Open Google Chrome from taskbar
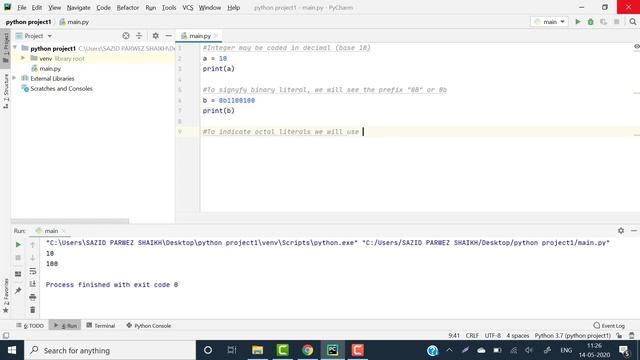The height and width of the screenshot is (360, 640). tap(307, 350)
